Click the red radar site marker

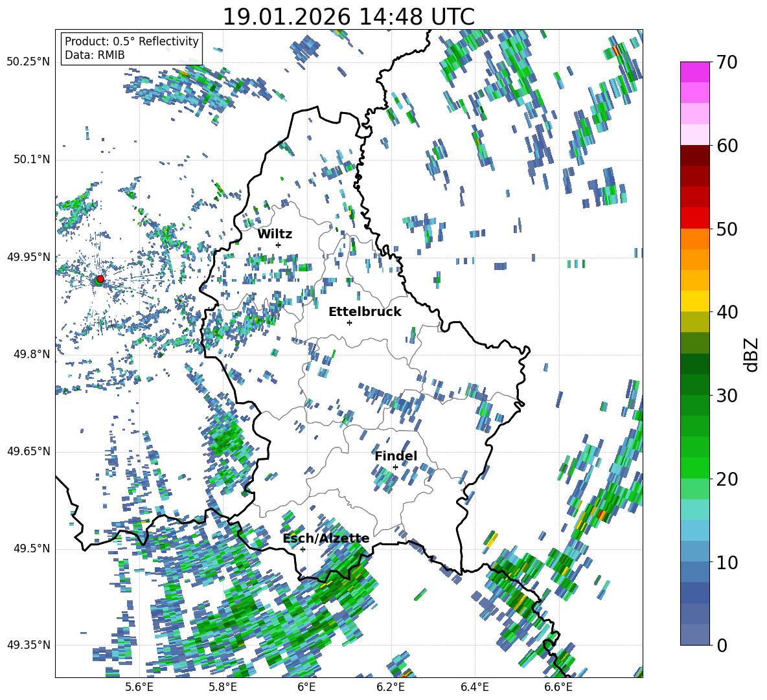[x=100, y=278]
